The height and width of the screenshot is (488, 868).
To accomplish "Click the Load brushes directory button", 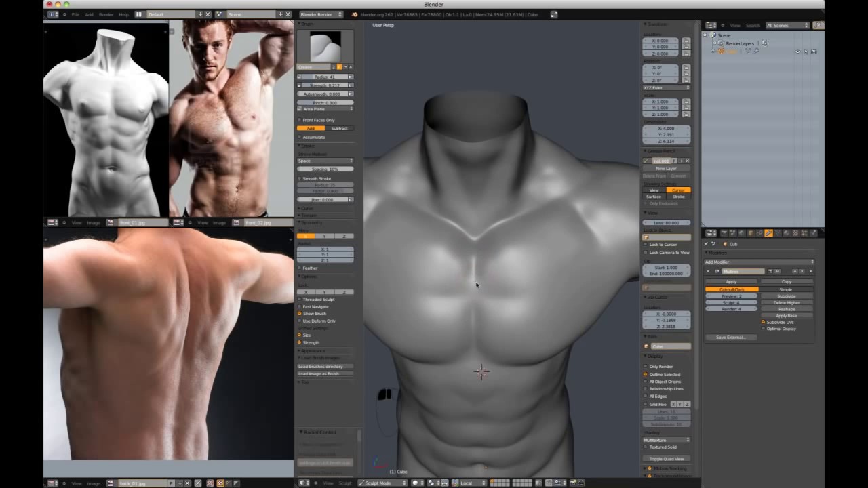I will (x=325, y=367).
